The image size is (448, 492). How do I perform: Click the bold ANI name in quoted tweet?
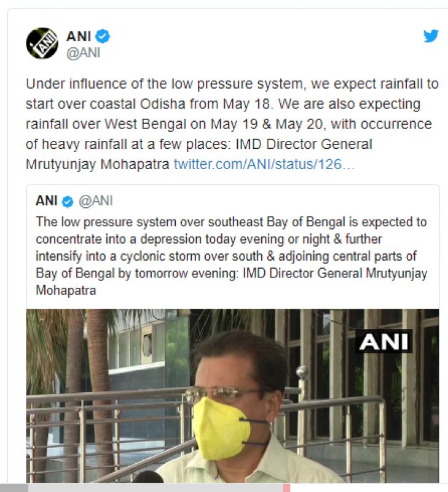pos(47,201)
